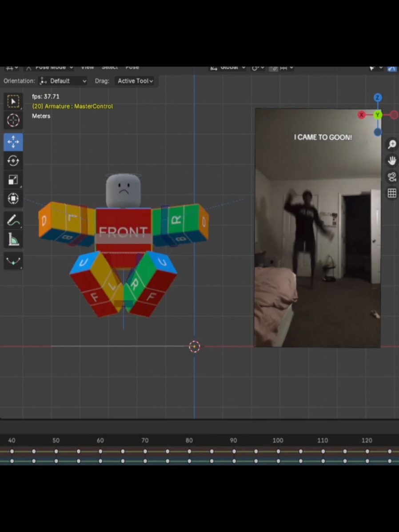Image resolution: width=399 pixels, height=532 pixels.
Task: Open the Pose menu in header
Action: point(132,67)
